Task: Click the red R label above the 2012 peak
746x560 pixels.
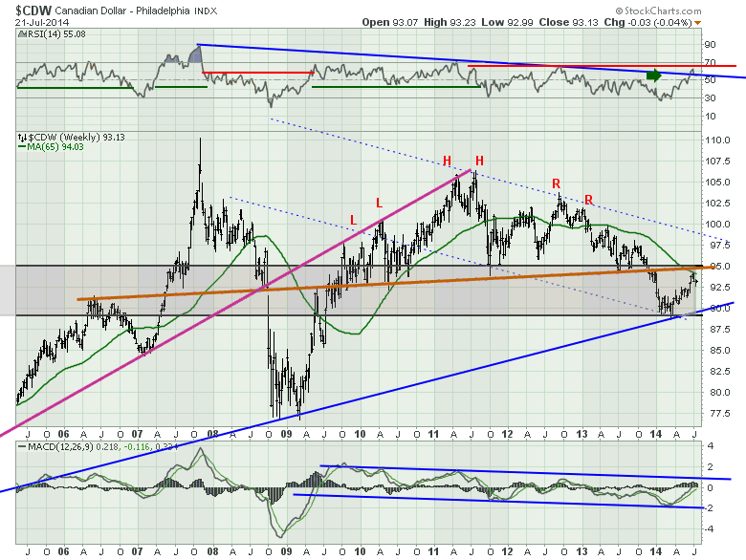Action: [557, 183]
